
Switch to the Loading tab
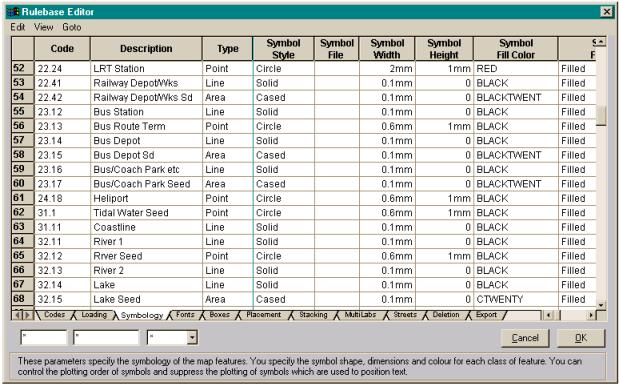coord(94,315)
